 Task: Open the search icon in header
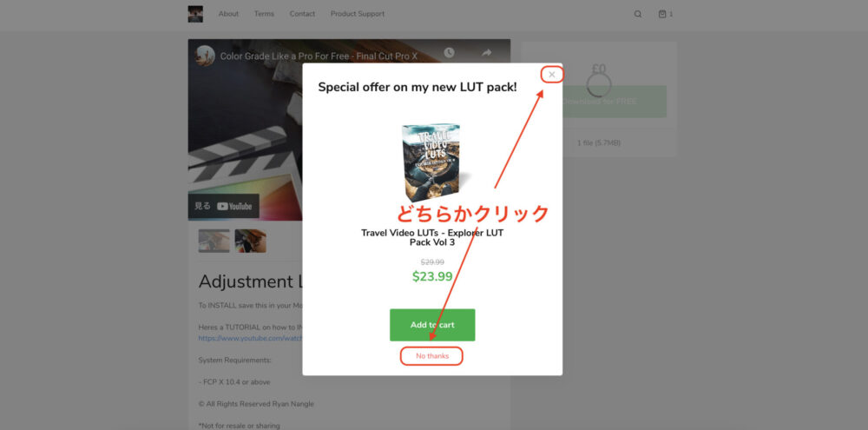(x=638, y=15)
